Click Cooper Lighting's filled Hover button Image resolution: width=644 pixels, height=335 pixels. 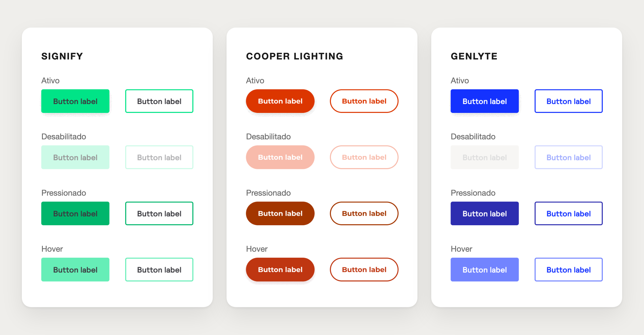click(280, 269)
